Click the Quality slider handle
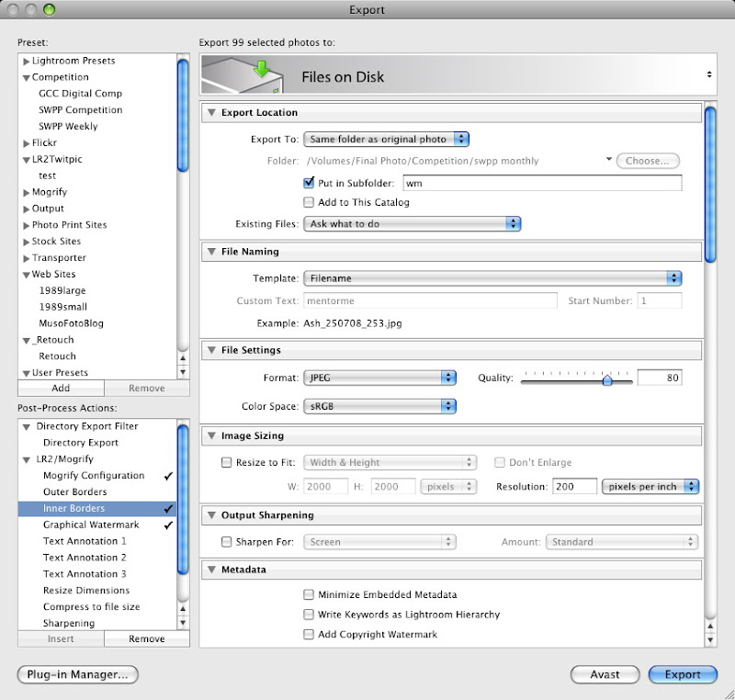The width and height of the screenshot is (735, 700). [607, 379]
